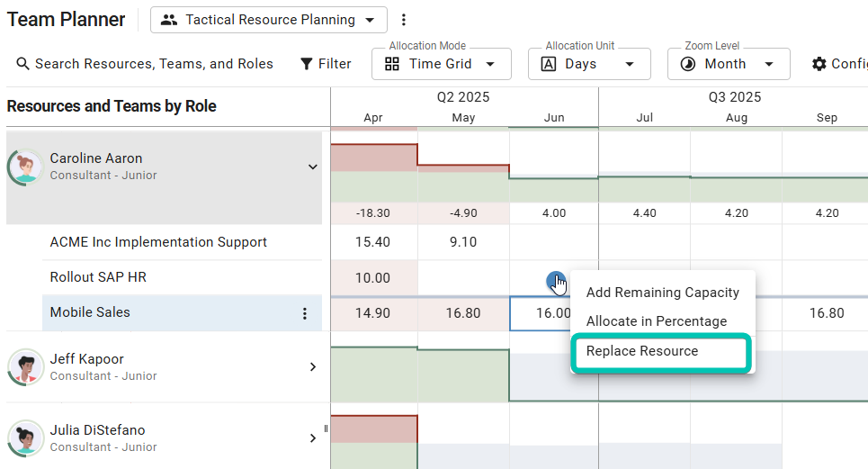
Task: Click Julia DiStefano's avatar
Action: [25, 438]
